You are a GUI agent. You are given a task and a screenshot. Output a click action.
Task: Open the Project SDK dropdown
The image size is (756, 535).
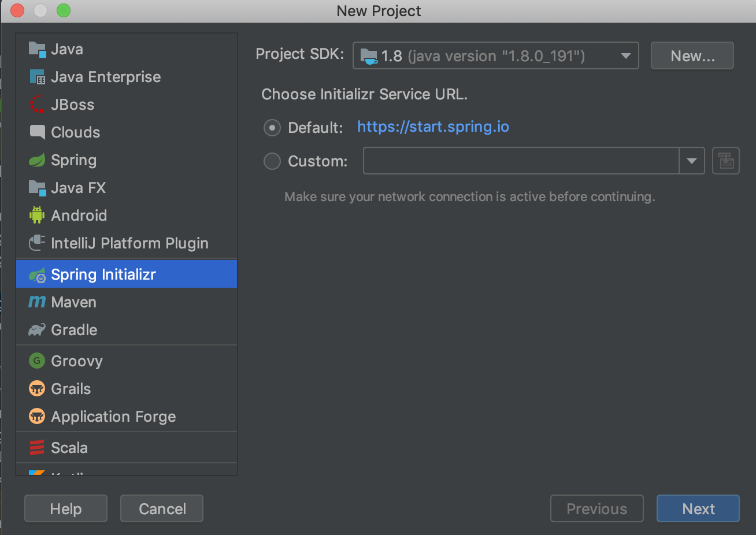[x=496, y=56]
